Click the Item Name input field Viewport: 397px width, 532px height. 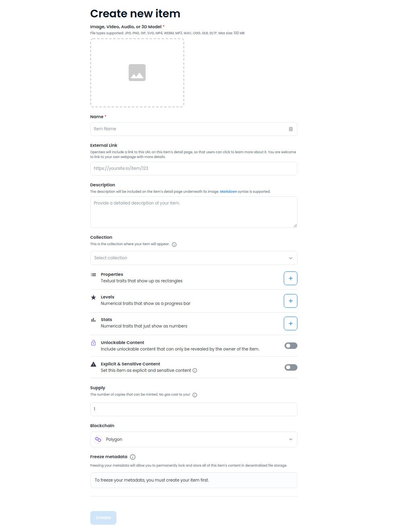click(194, 129)
